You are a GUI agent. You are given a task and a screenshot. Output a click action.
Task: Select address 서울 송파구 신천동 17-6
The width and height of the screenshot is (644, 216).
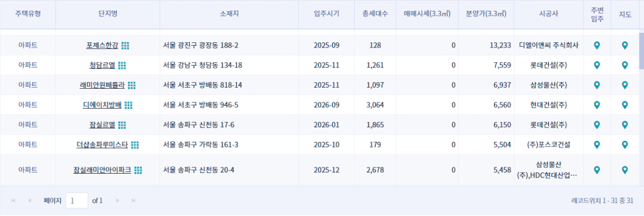[199, 125]
